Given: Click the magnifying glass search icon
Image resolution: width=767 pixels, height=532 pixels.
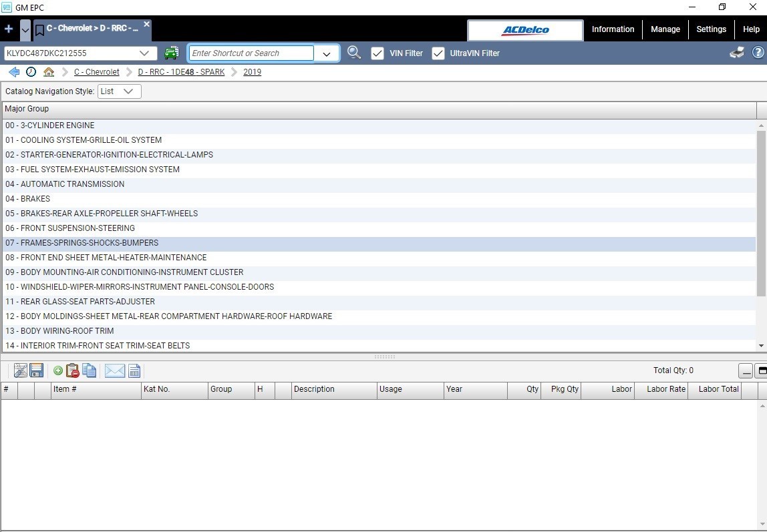Looking at the screenshot, I should pos(354,53).
